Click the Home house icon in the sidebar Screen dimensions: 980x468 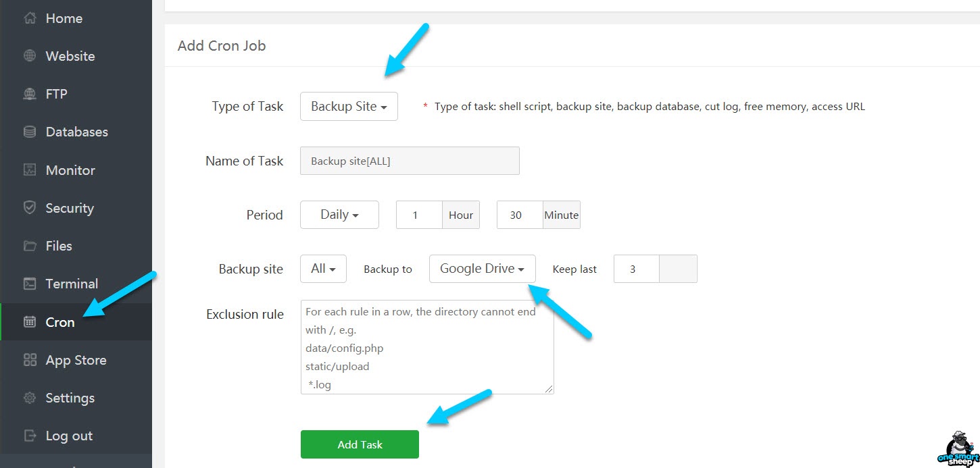click(x=30, y=18)
